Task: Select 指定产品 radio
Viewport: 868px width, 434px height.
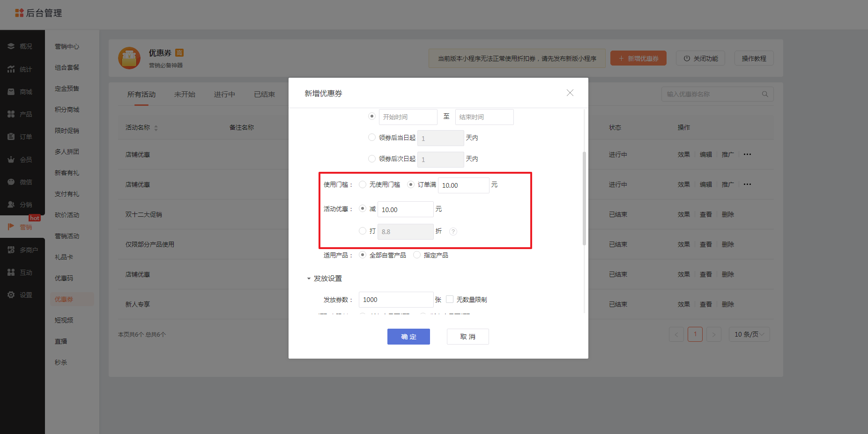Action: (x=417, y=255)
